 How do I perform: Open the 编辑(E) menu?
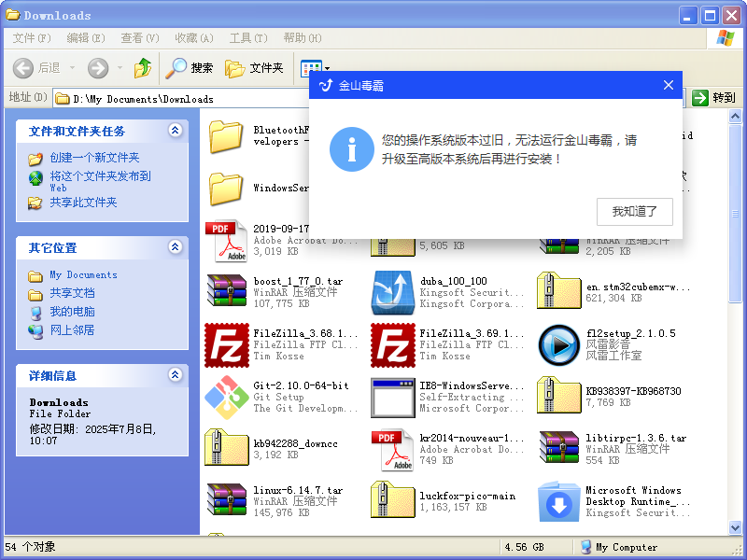(x=86, y=38)
